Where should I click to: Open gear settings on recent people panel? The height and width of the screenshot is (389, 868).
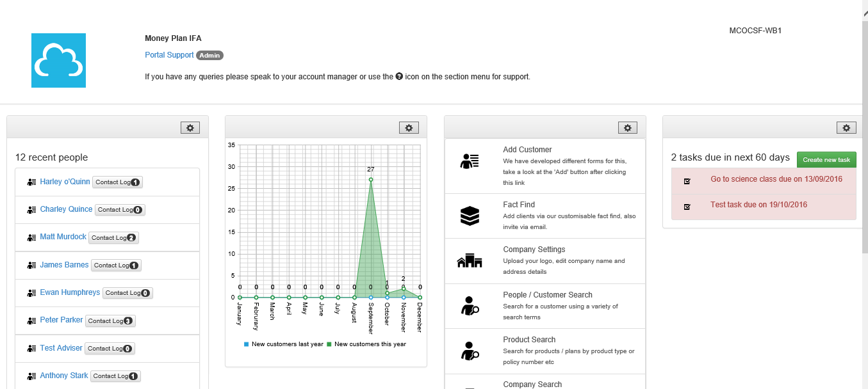(x=190, y=128)
